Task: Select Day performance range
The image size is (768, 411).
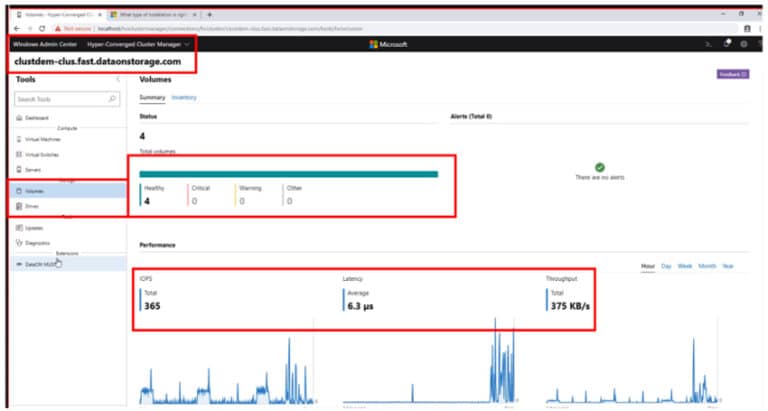Action: (x=666, y=266)
